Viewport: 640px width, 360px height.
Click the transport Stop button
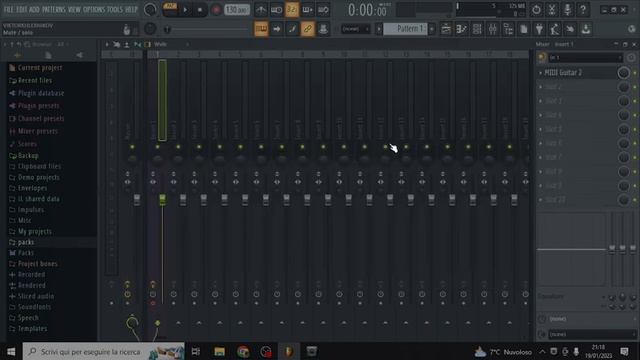(200, 10)
